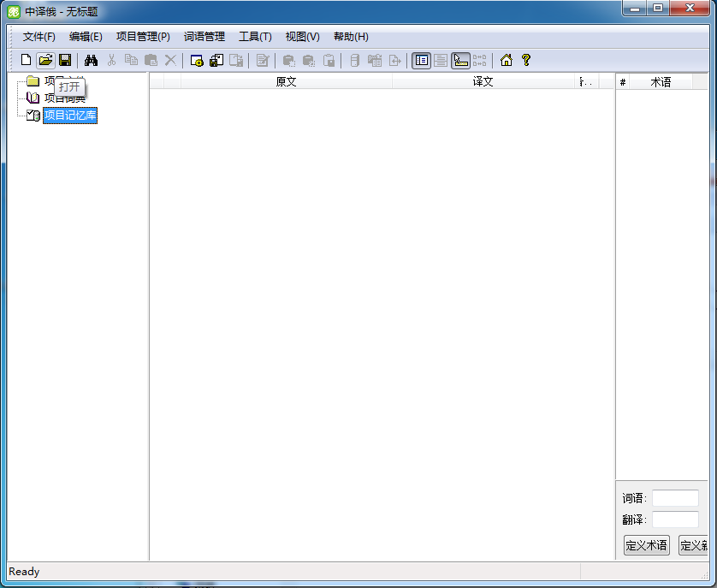Open the 编辑(E) menu
717x588 pixels.
(x=86, y=37)
